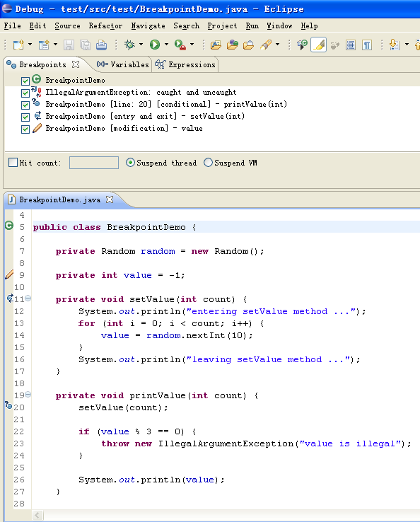Select the Suspend VM radio button
The width and height of the screenshot is (420, 522).
click(x=208, y=163)
